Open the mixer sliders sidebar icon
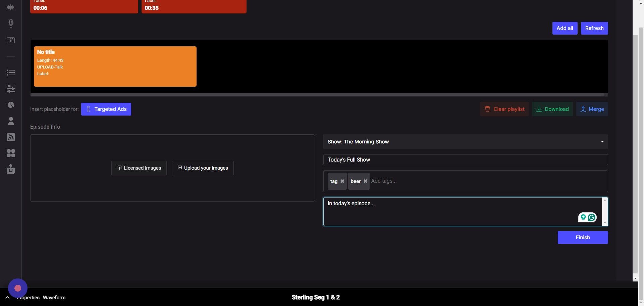Image resolution: width=644 pixels, height=306 pixels. click(11, 89)
